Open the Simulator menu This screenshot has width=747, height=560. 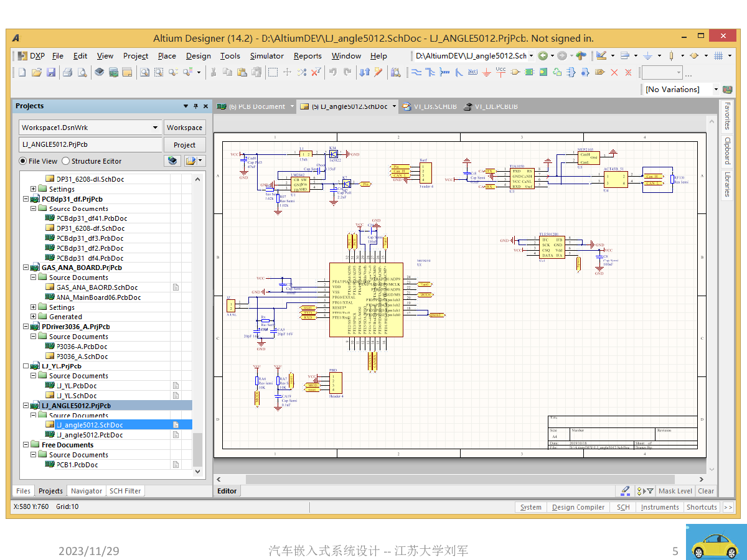267,56
